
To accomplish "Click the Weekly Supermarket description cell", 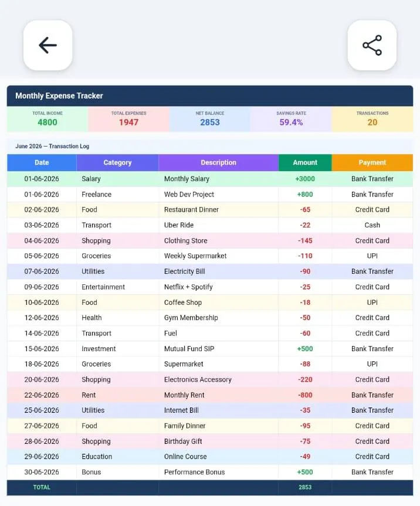I will (219, 256).
